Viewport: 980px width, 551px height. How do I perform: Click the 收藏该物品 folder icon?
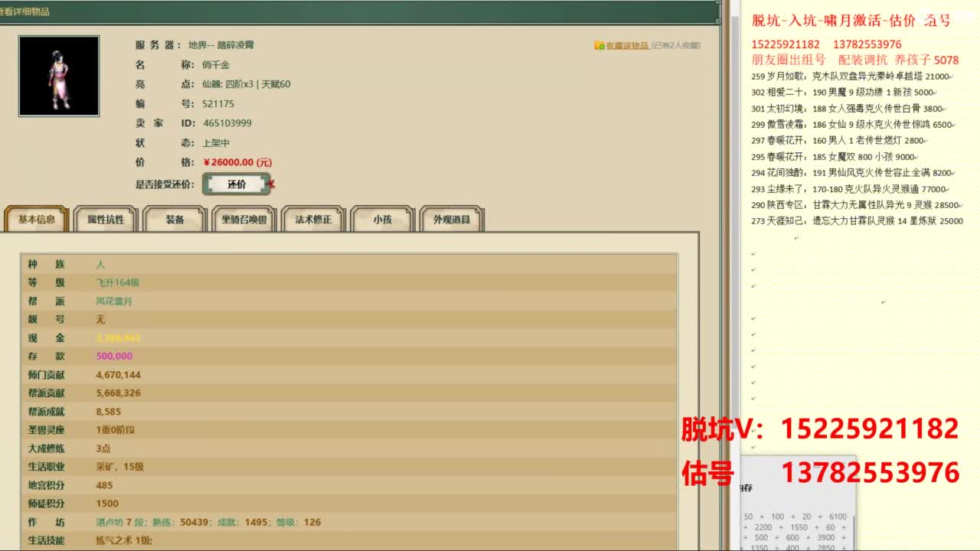[599, 46]
